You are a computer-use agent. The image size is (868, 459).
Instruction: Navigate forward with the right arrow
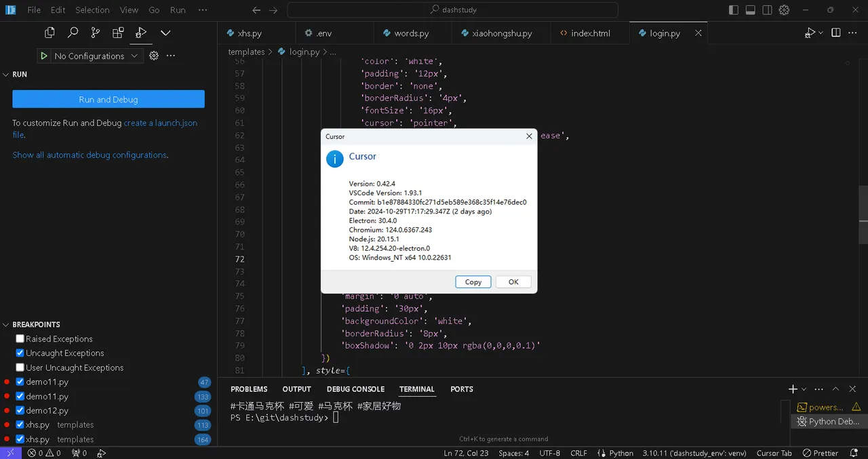[273, 10]
